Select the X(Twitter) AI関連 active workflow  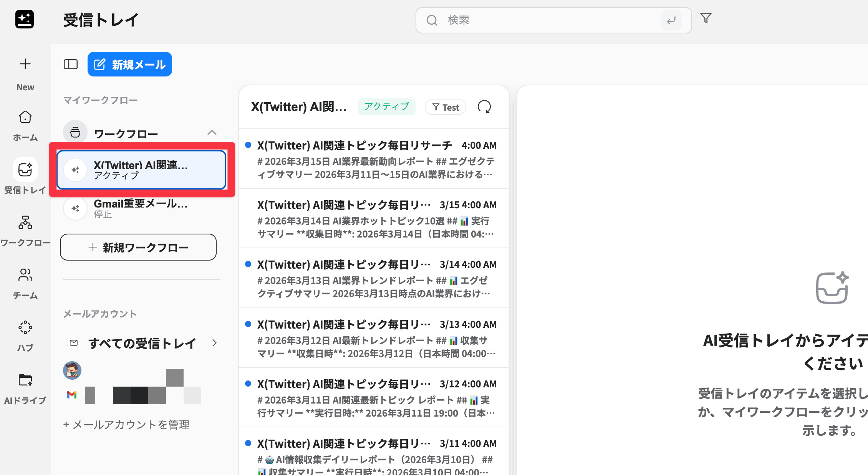coord(141,170)
